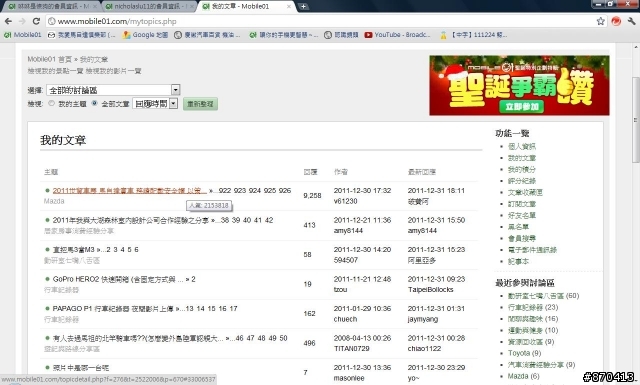Screen dimensions: 640x385
Task: Open 檢視我的影片一覽 link
Action: (113, 71)
